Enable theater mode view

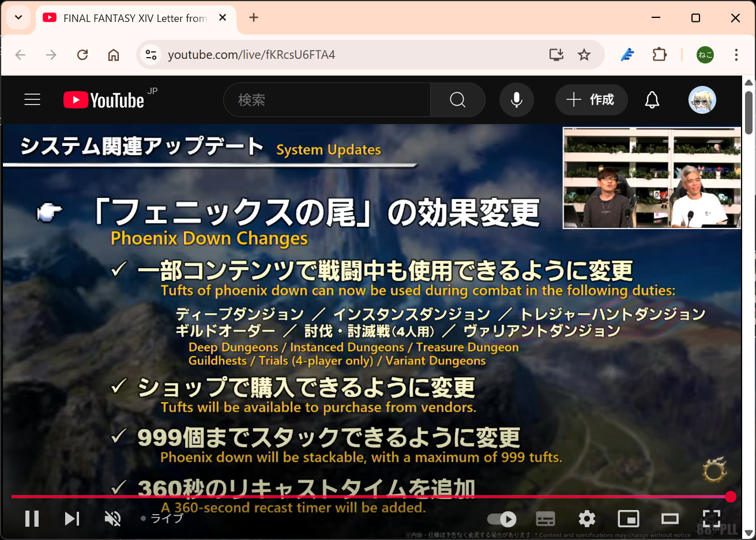[x=670, y=519]
